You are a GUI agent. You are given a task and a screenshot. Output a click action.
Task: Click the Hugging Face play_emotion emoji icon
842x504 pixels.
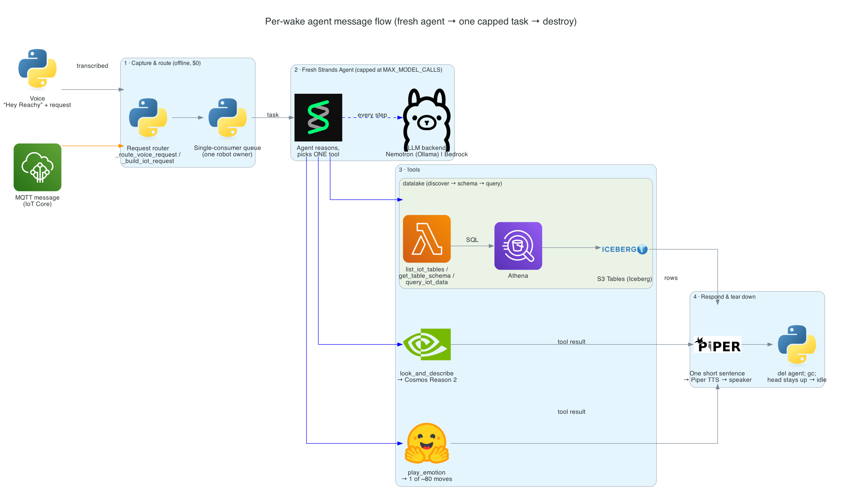pos(427,443)
